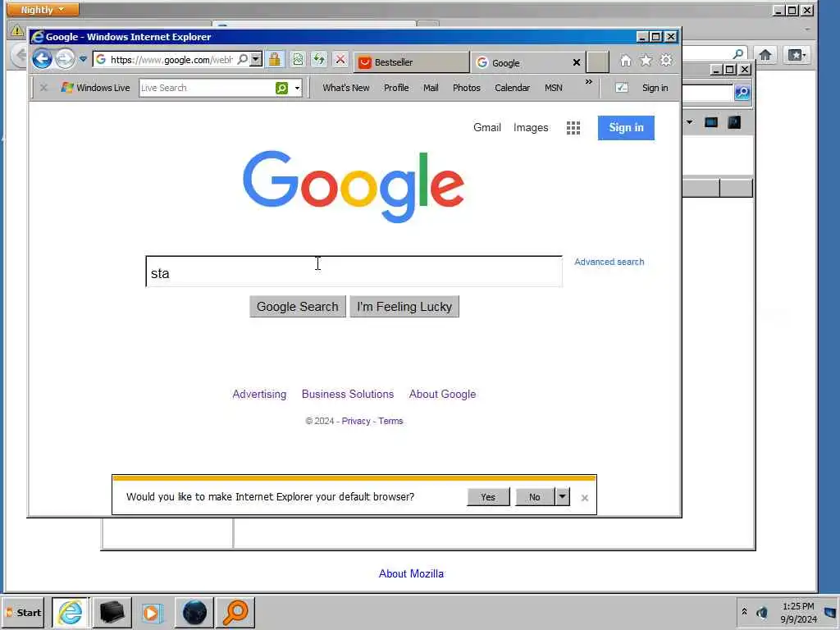Click the green Live Search button
Screen dimensions: 840x630
[x=282, y=88]
